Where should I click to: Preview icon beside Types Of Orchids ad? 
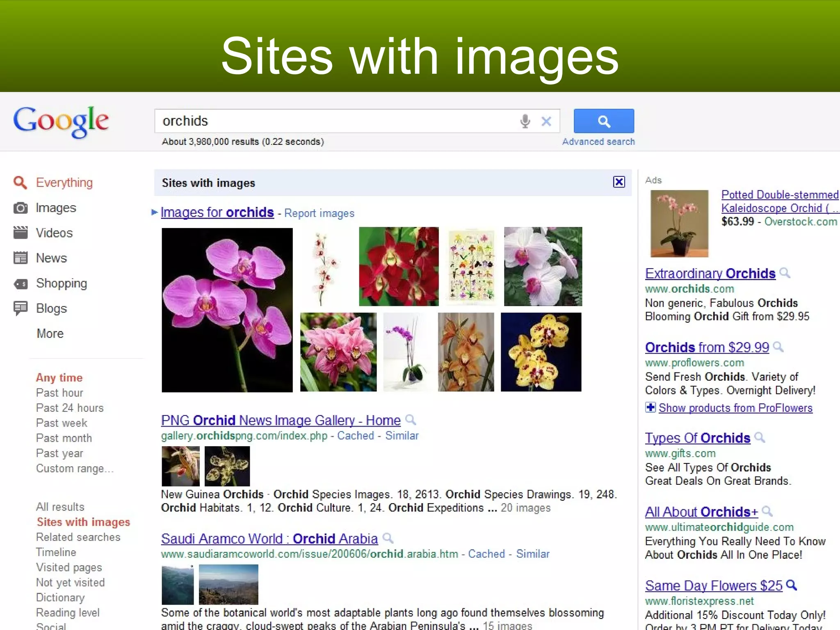coord(760,438)
